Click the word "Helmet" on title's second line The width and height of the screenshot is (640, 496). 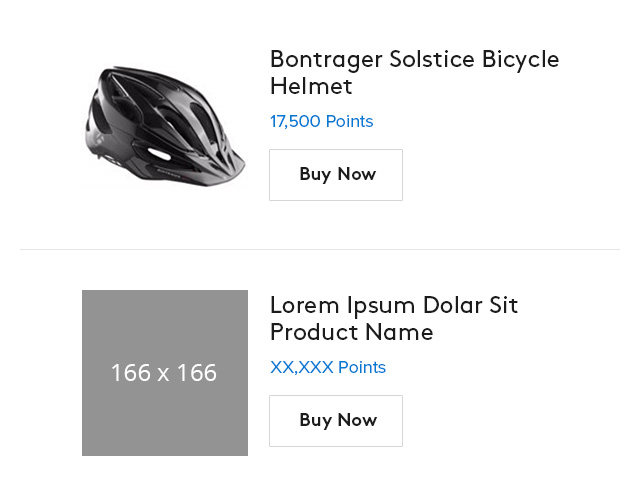tap(311, 87)
